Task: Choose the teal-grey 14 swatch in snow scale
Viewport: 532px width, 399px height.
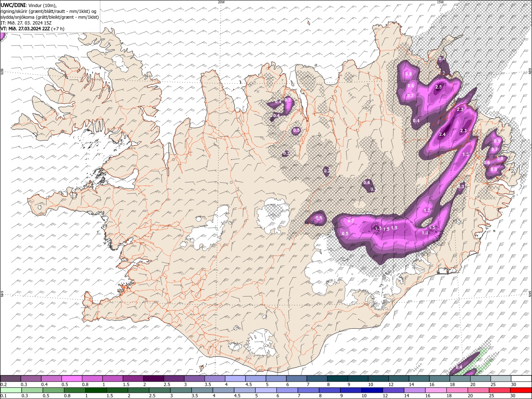Action: pos(419,378)
